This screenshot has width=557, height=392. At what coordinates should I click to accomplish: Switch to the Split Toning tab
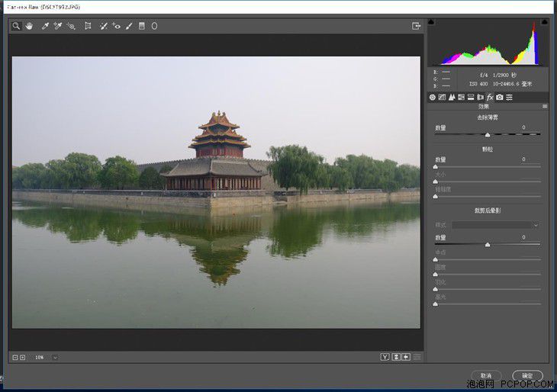(471, 98)
